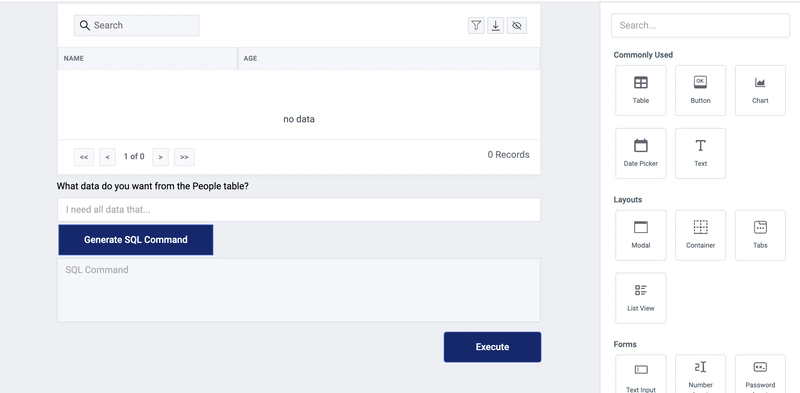Jump to the last table page

(x=184, y=157)
